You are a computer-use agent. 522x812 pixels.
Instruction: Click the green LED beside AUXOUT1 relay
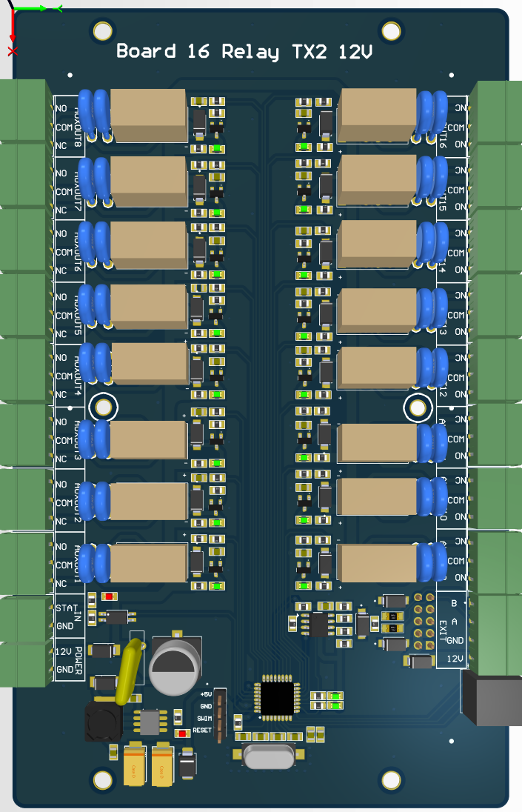click(217, 586)
